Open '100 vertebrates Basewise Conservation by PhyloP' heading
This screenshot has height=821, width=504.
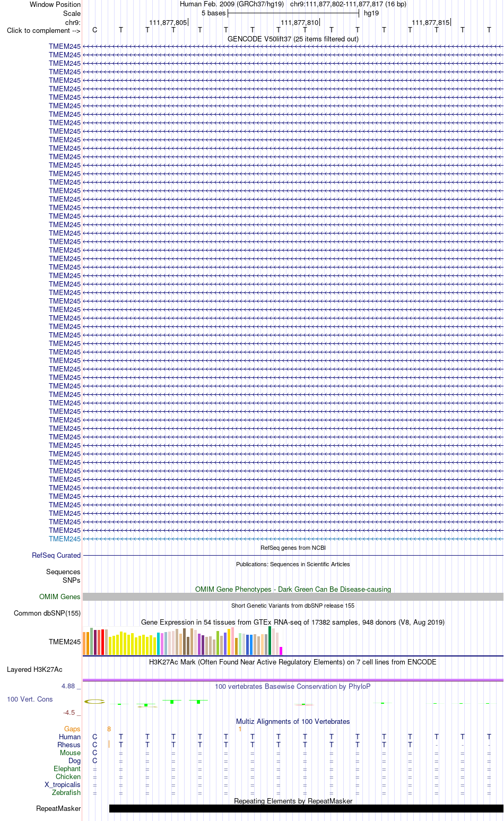pyautogui.click(x=293, y=686)
